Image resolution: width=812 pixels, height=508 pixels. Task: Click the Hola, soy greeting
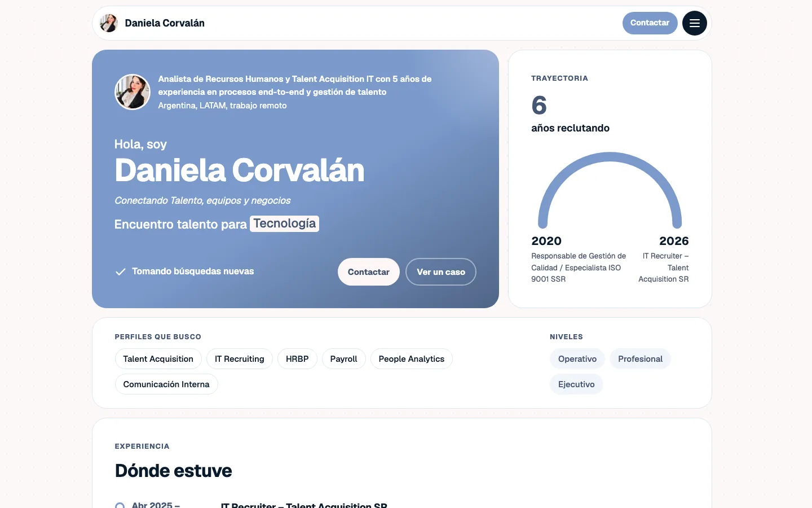point(140,144)
